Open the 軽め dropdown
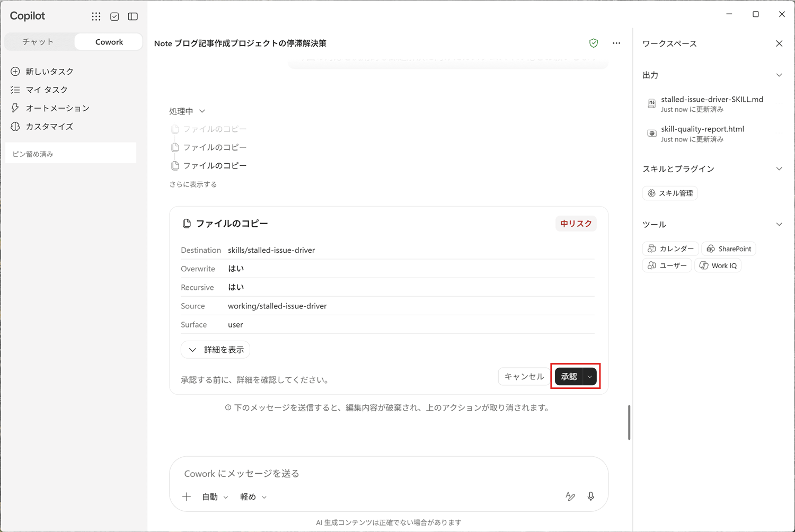Viewport: 795px width, 532px height. (253, 497)
